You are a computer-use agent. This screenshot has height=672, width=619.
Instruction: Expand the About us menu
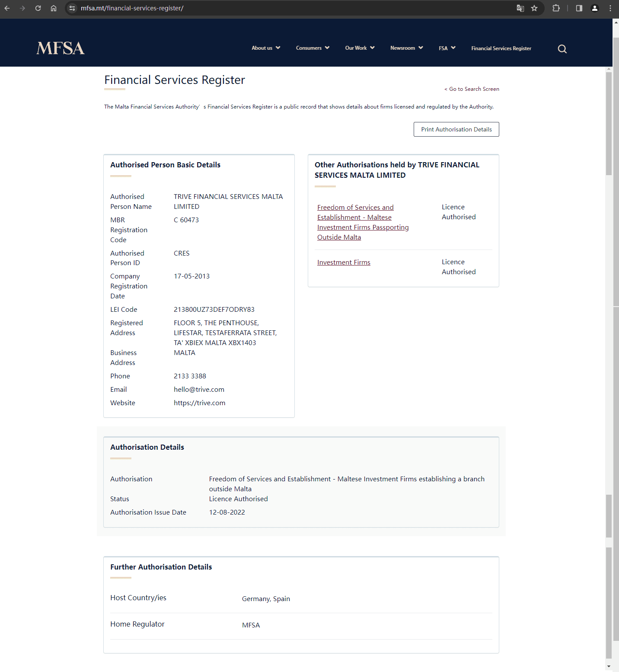point(266,48)
